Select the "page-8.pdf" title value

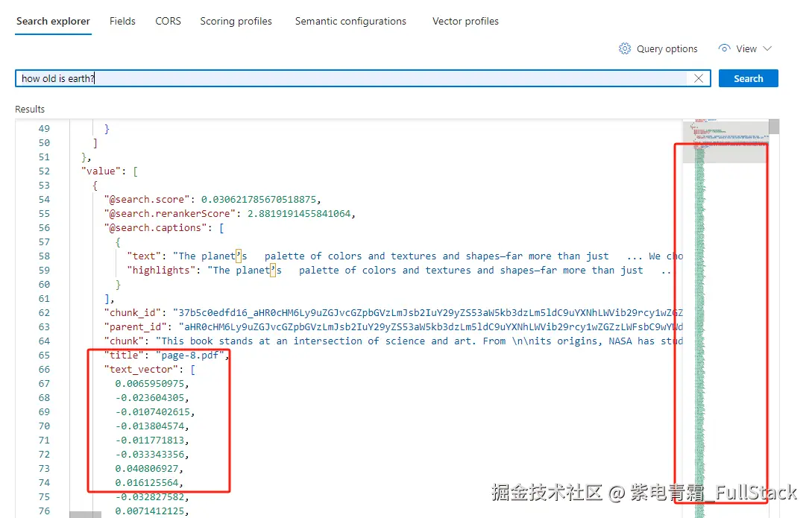point(189,356)
